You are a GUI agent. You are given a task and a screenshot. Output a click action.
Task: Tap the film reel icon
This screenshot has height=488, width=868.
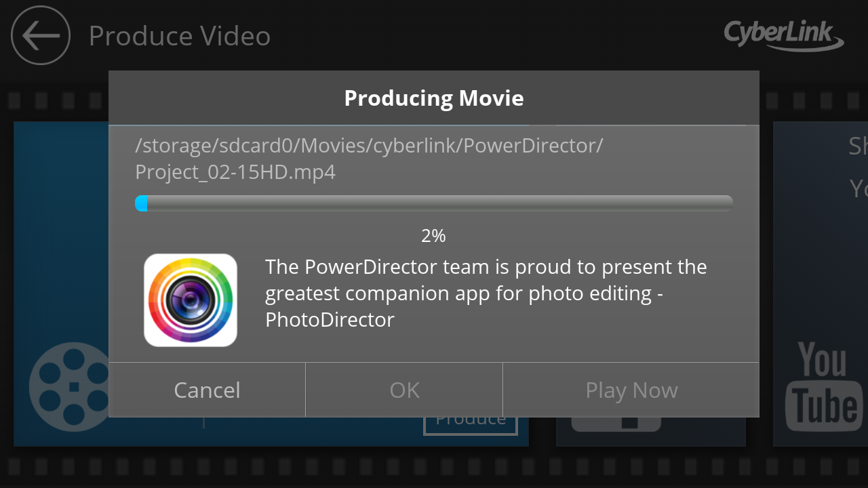(68, 386)
